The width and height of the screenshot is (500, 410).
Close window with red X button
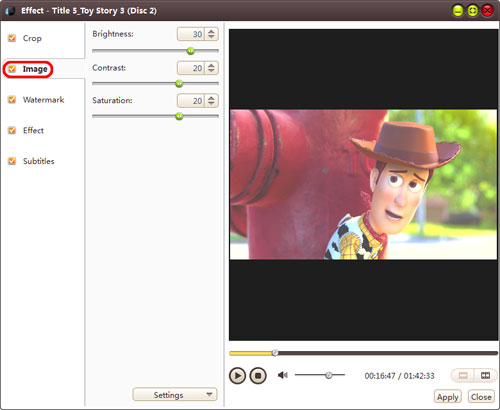487,11
